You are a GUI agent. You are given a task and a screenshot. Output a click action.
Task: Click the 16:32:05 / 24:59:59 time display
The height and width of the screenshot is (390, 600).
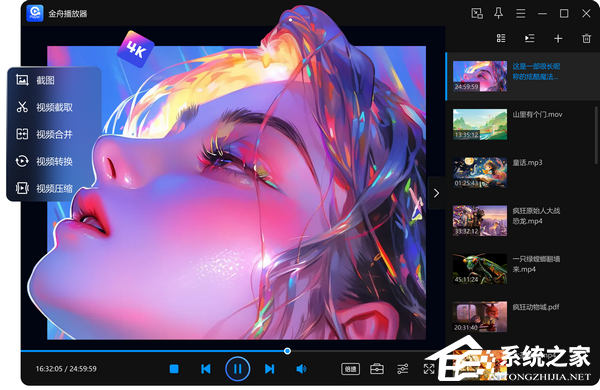click(x=66, y=369)
